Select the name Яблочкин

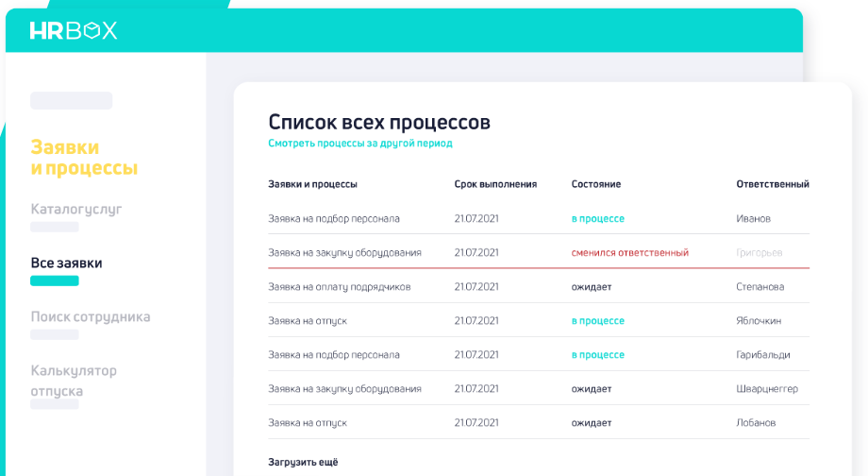point(759,321)
